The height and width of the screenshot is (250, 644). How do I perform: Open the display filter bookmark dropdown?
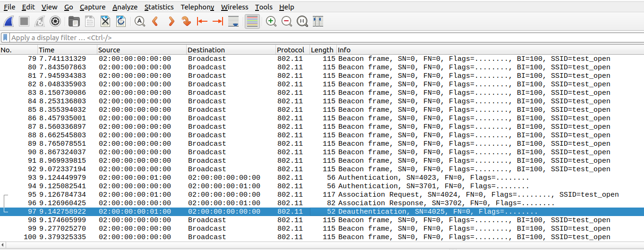click(x=5, y=37)
